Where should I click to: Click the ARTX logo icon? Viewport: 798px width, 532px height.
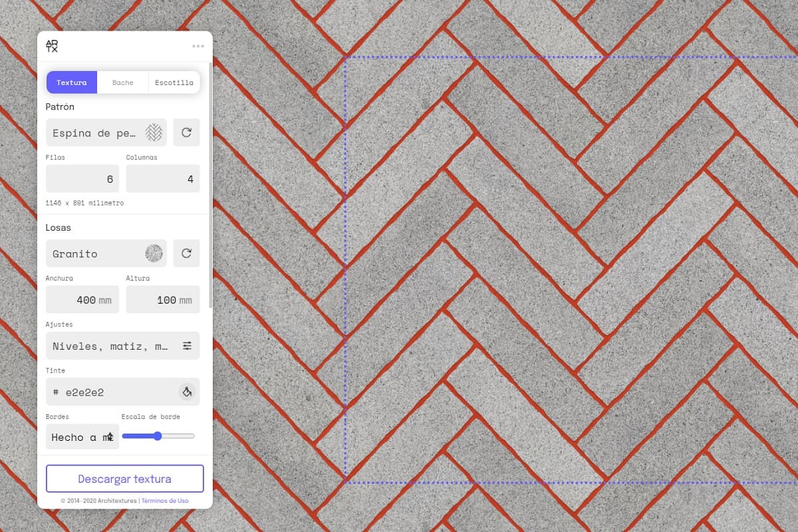[x=52, y=46]
